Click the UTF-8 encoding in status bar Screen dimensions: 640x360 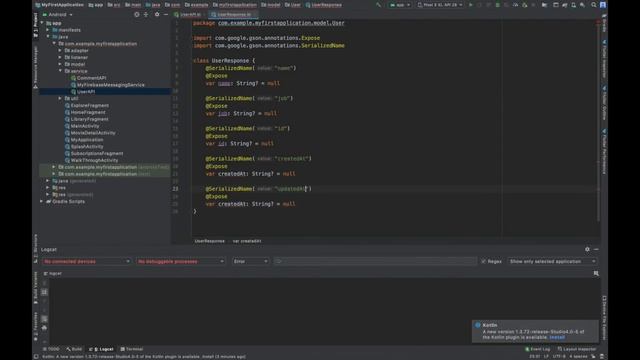coord(559,356)
